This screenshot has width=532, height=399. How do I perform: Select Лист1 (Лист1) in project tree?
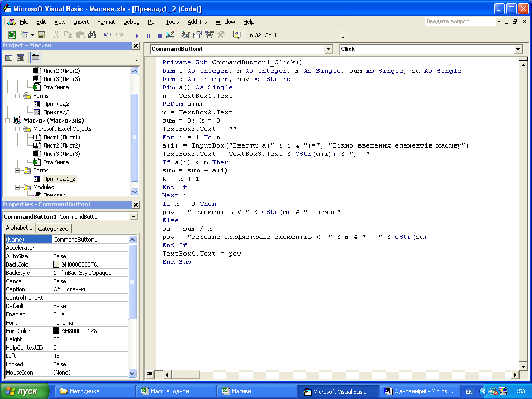tap(62, 137)
